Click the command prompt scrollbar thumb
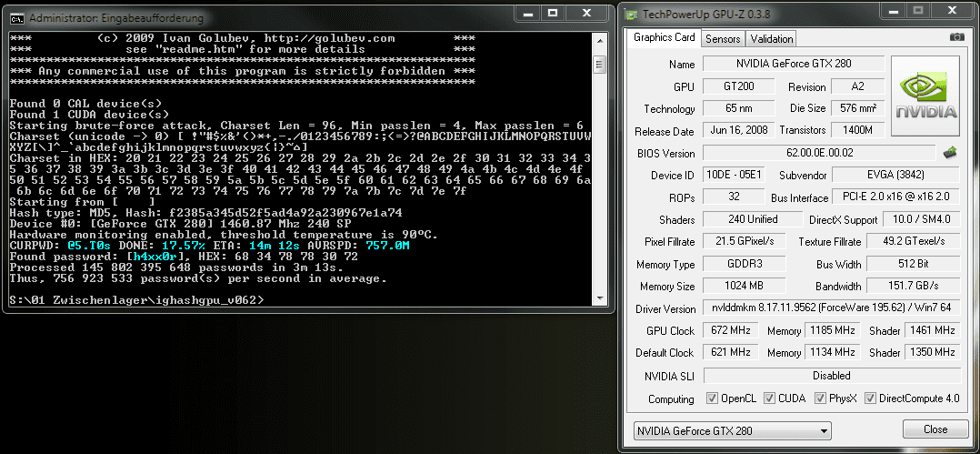The image size is (980, 454). [599, 64]
